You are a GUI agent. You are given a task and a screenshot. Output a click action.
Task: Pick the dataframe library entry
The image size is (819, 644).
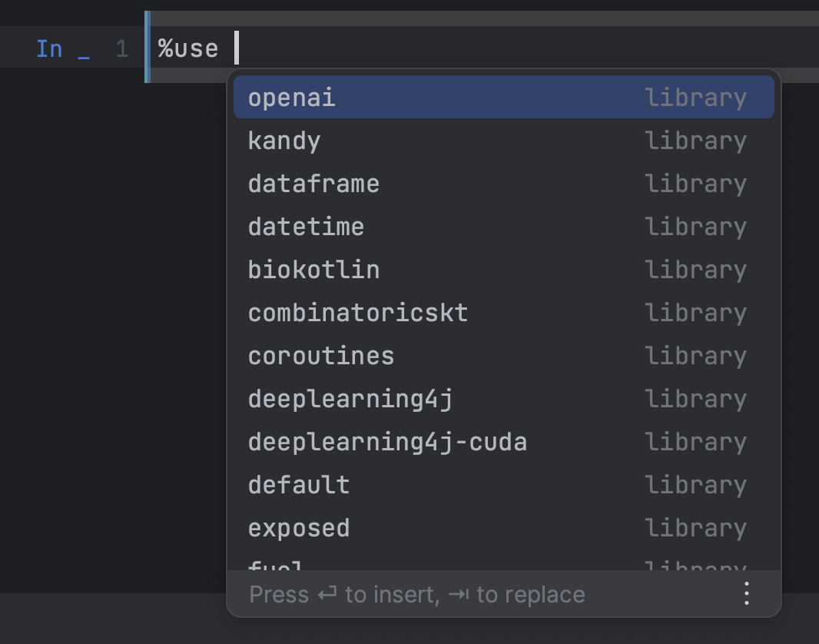pos(503,184)
